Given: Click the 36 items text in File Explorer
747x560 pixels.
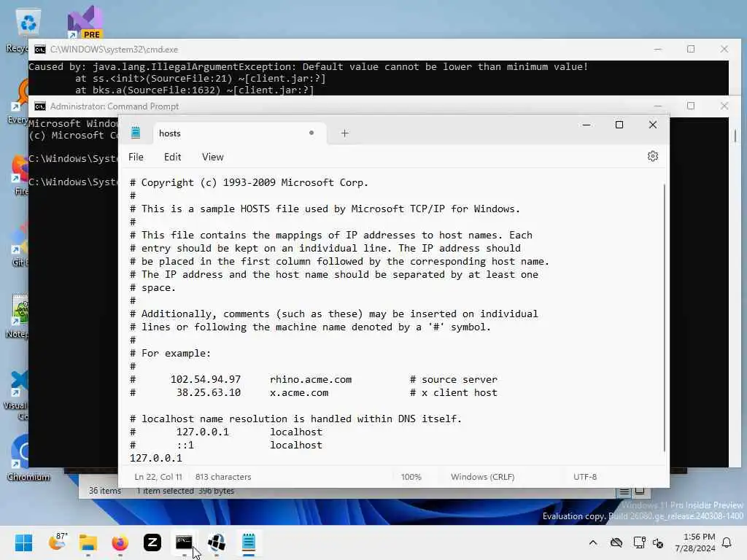Looking at the screenshot, I should point(105,491).
